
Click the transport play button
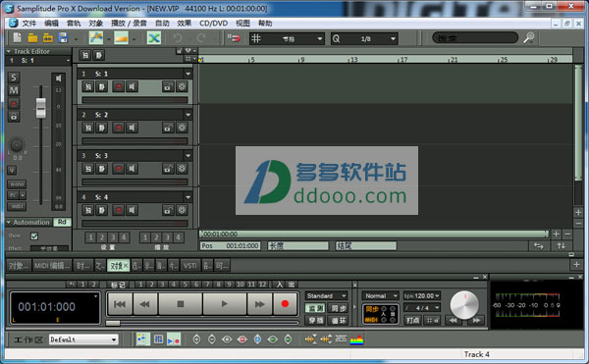224,303
